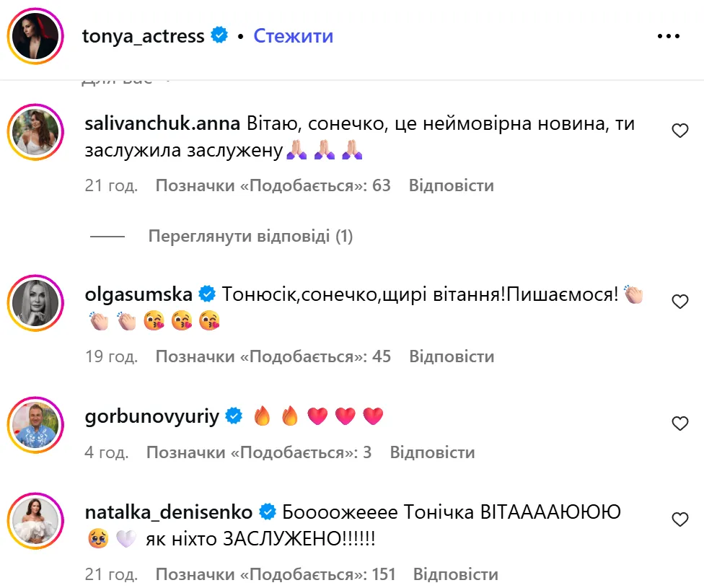This screenshot has height=588, width=704.
Task: Follow tonya_actress via Стежити
Action: pos(293,36)
